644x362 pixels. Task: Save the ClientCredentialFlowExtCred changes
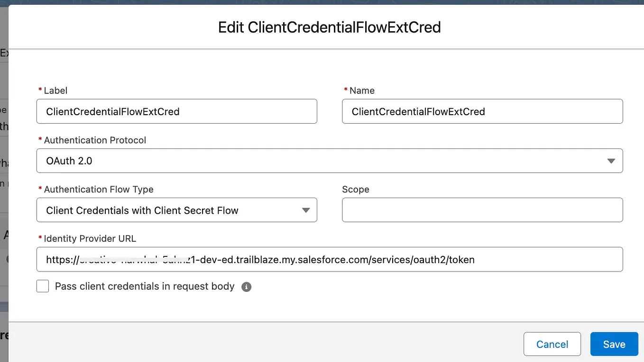[614, 344]
